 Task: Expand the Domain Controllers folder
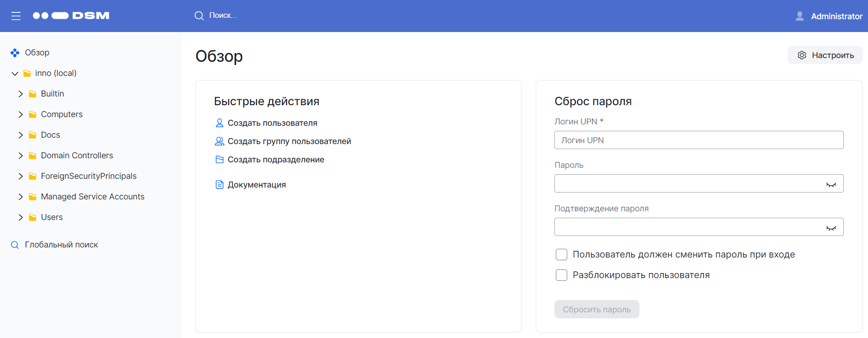pos(21,156)
